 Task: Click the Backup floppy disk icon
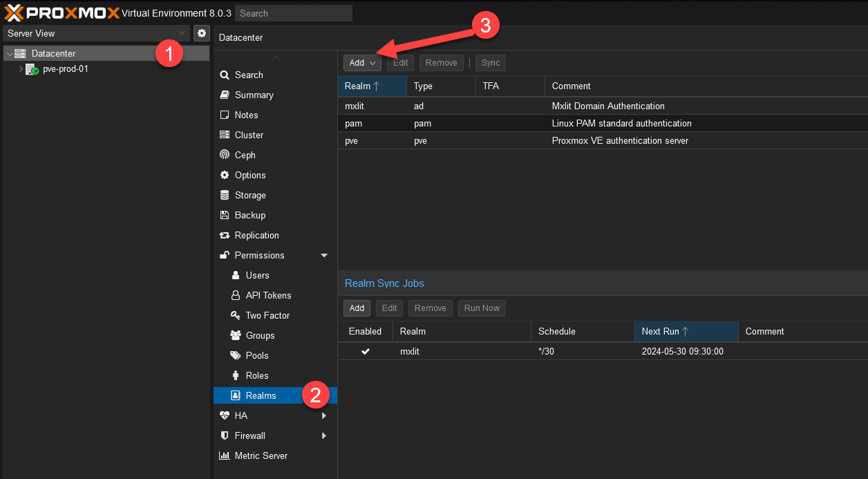[225, 215]
